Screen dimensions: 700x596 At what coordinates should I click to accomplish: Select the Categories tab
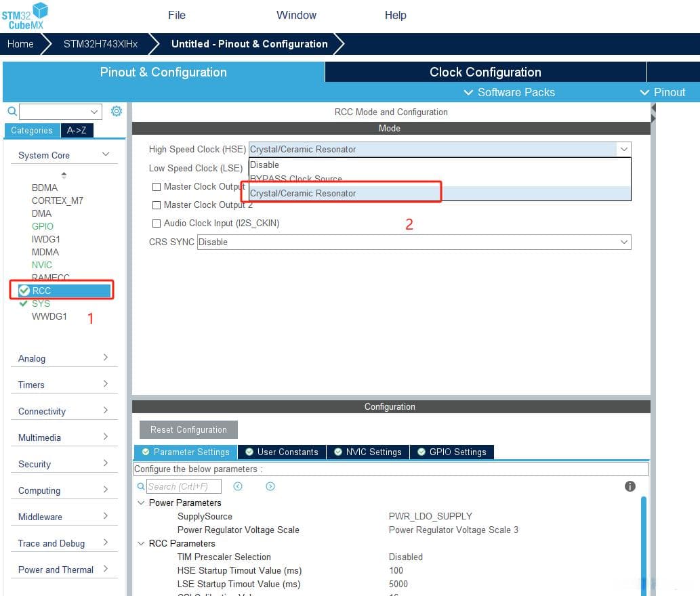[x=32, y=130]
